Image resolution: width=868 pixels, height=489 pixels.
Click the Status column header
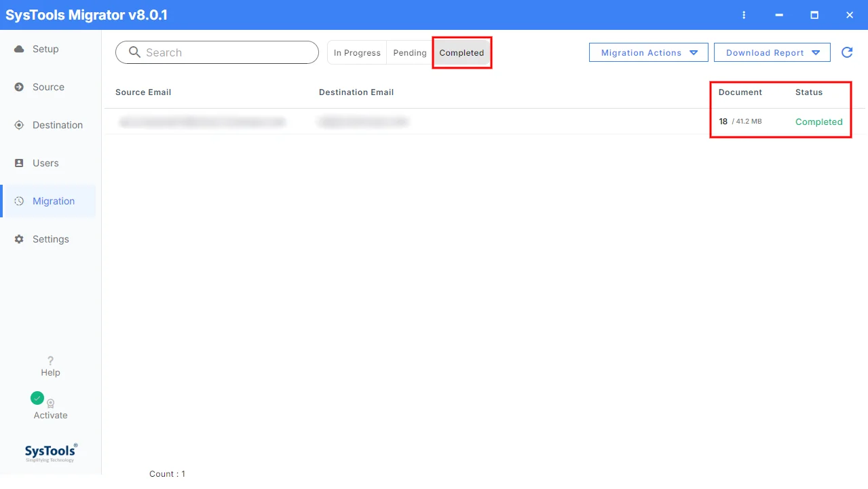click(x=809, y=92)
